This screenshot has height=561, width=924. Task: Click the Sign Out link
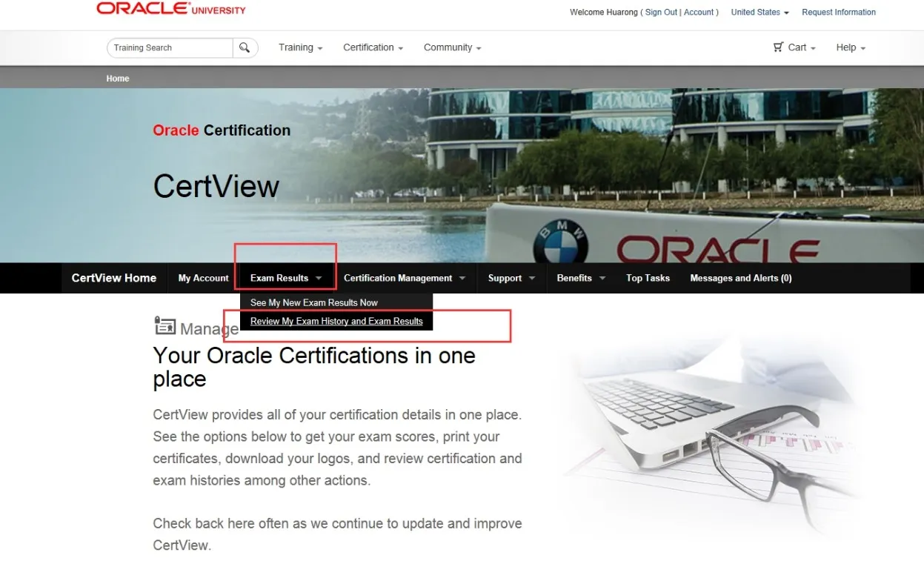coord(661,13)
